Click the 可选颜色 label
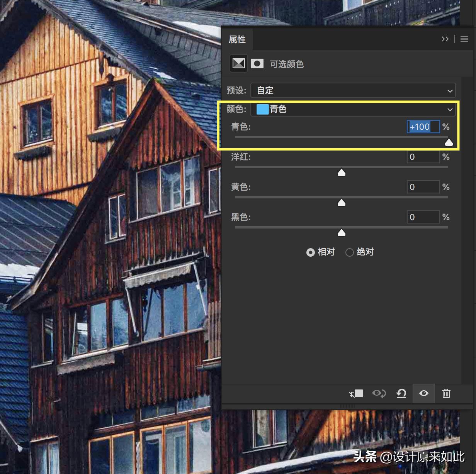 (x=287, y=64)
